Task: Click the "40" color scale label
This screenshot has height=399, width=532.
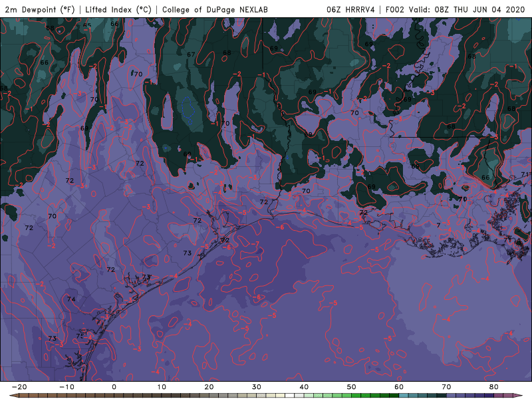Action: click(x=304, y=387)
